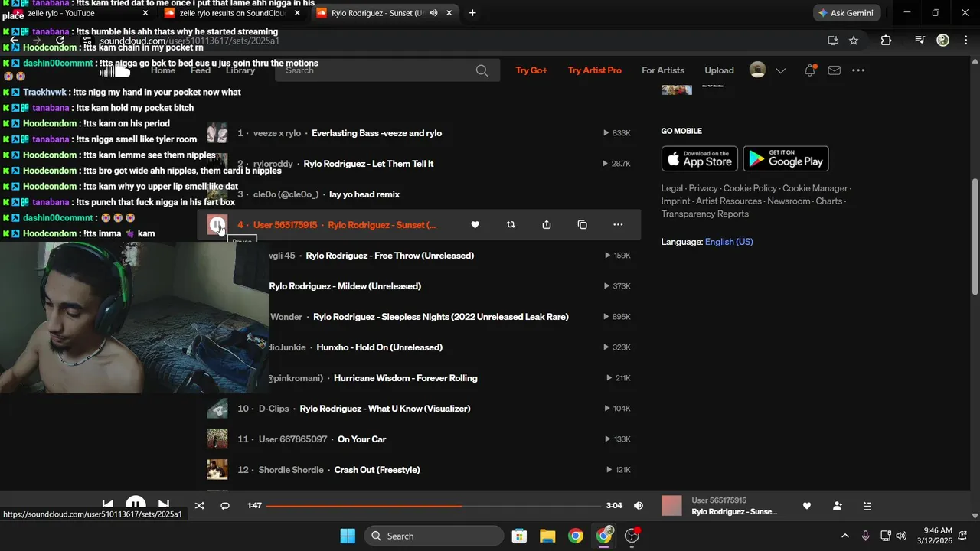980x551 pixels.
Task: Open messages envelope icon in header
Action: [x=835, y=70]
